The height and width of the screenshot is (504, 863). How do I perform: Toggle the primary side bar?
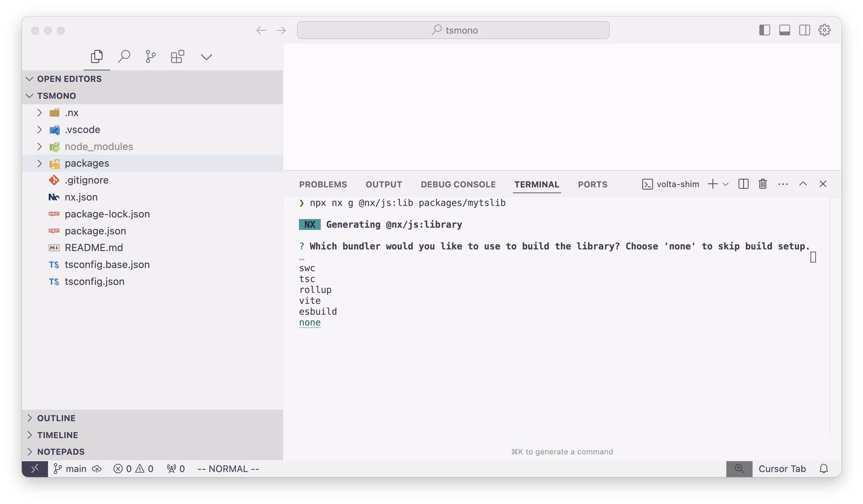tap(764, 30)
